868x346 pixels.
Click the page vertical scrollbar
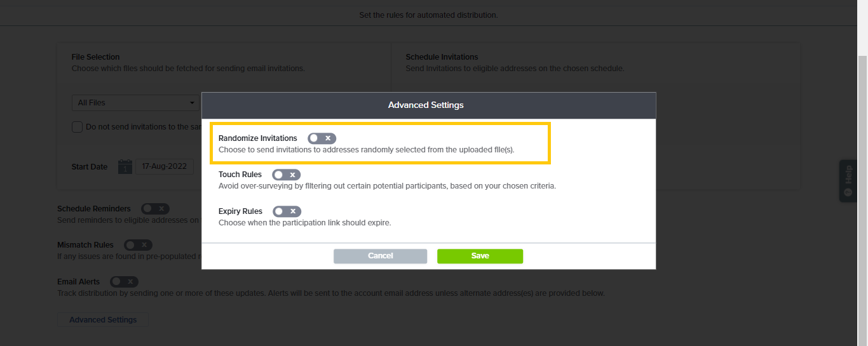coord(862,190)
